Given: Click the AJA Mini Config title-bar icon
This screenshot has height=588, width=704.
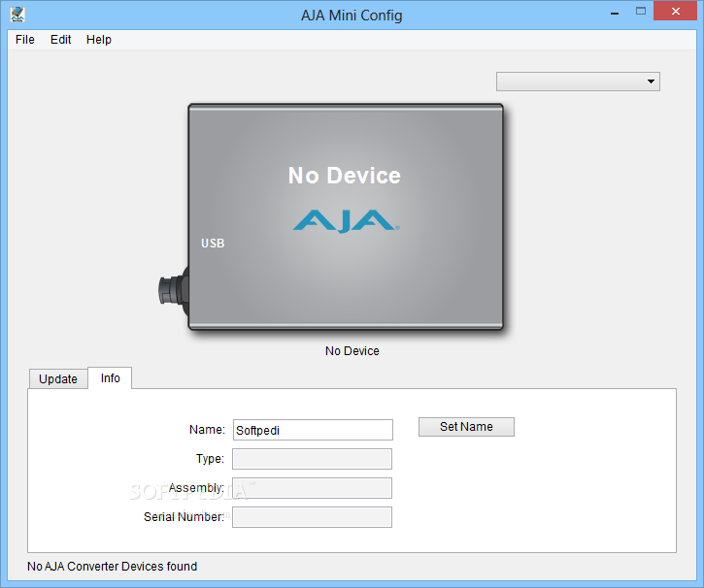Looking at the screenshot, I should [17, 15].
